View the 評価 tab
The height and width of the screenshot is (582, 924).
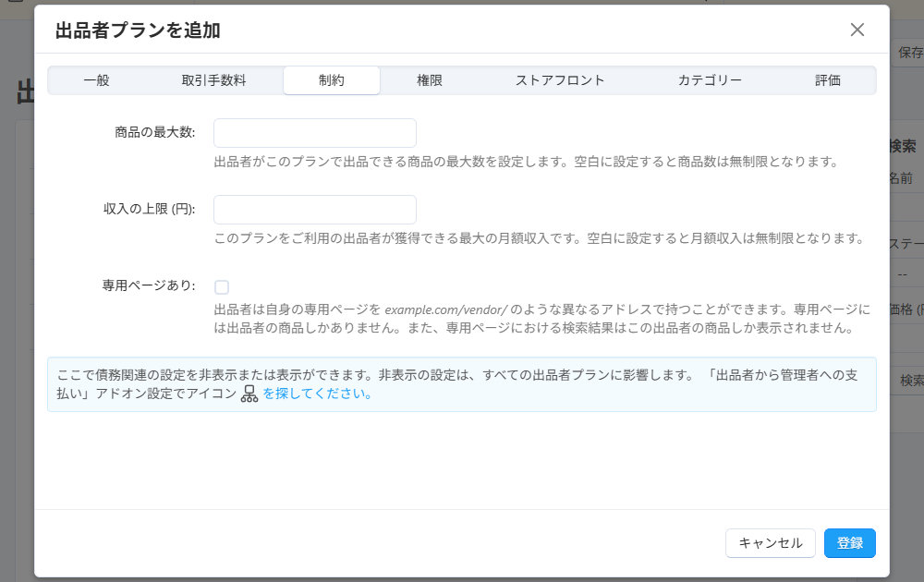click(x=828, y=80)
